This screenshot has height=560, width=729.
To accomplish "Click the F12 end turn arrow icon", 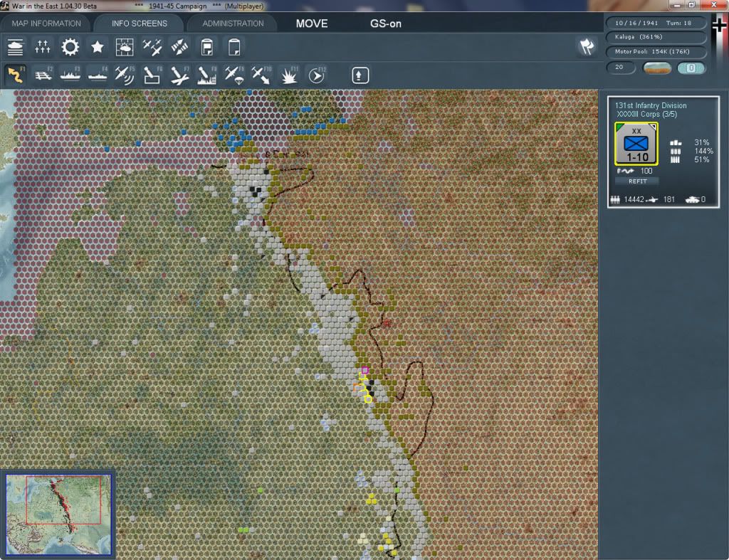I will pos(317,75).
